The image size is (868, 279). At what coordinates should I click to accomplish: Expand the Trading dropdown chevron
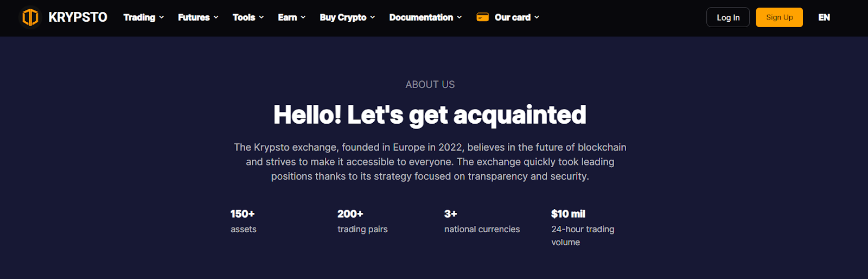[162, 17]
